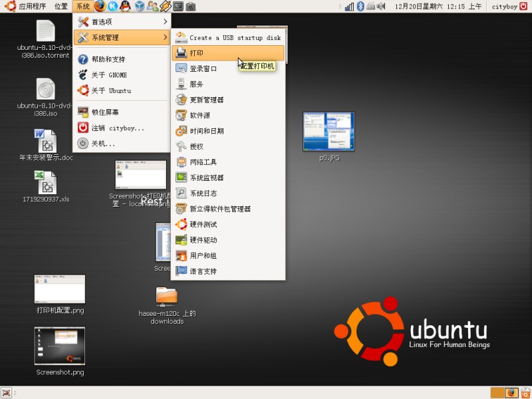This screenshot has height=399, width=532.
Task: Click the volume speaker tray icon
Action: 381,6
